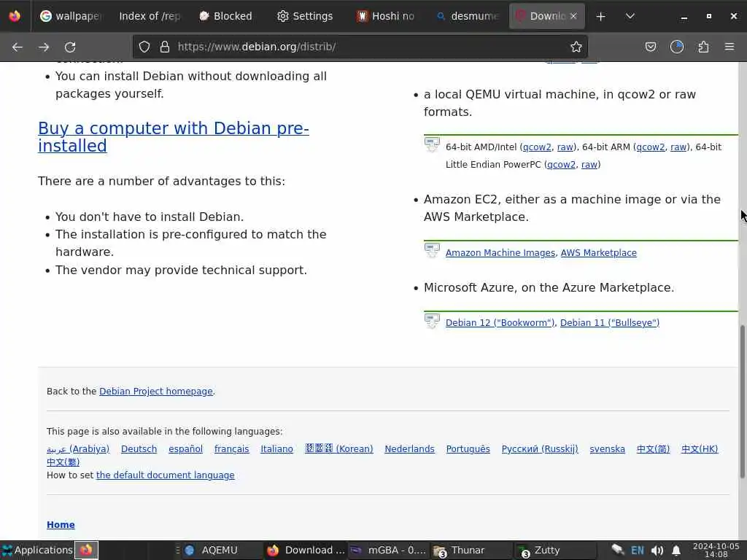Switch to the Index of /rep tab
The height and width of the screenshot is (560, 747).
click(150, 16)
